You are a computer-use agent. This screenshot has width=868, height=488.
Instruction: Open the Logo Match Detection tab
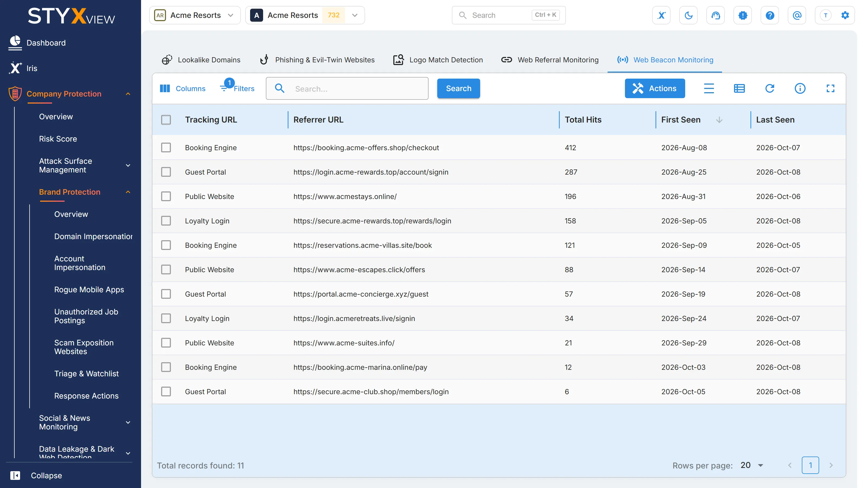[438, 60]
